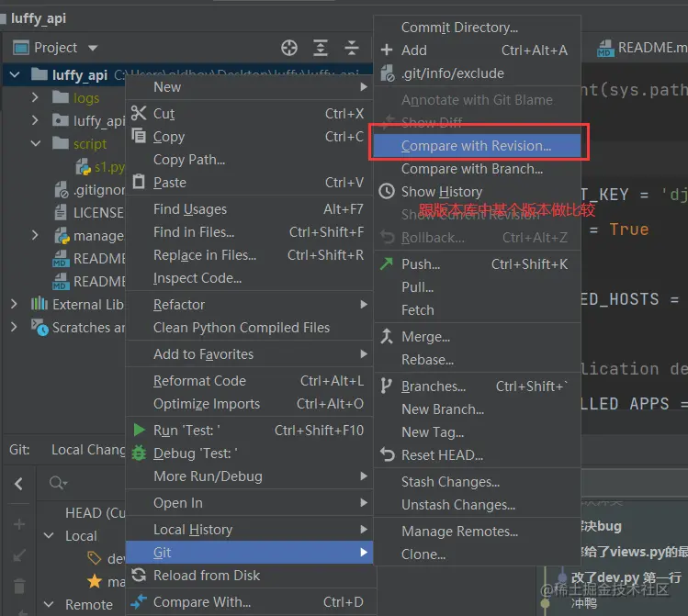Select Stash Changes… entry
The height and width of the screenshot is (616, 688).
point(478,481)
